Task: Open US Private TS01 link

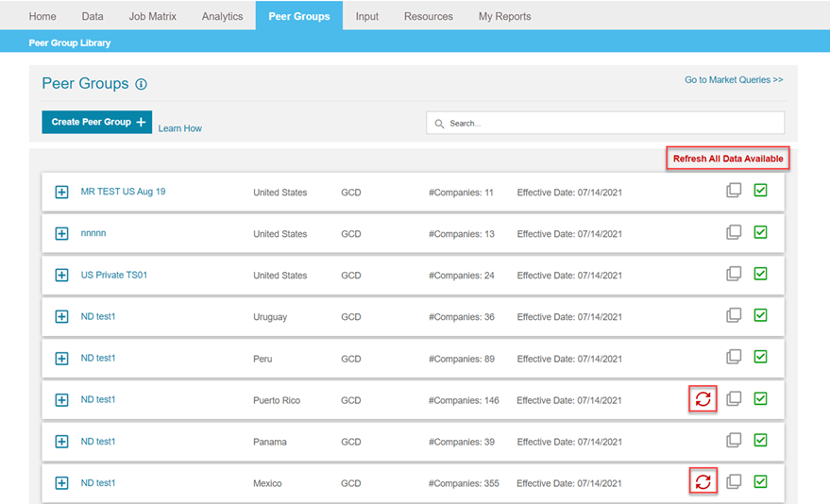Action: (x=114, y=275)
